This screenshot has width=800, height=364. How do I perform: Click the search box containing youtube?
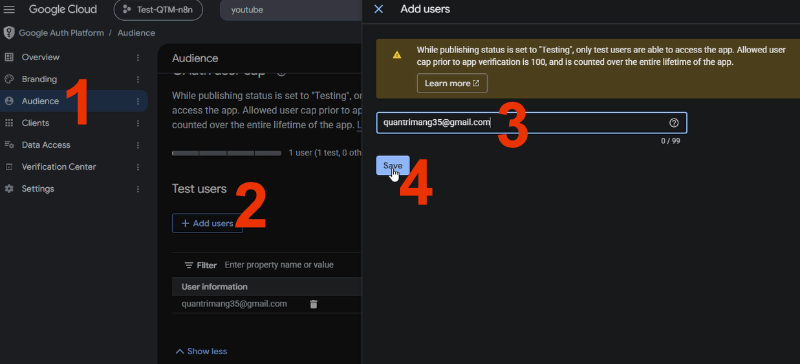[291, 10]
